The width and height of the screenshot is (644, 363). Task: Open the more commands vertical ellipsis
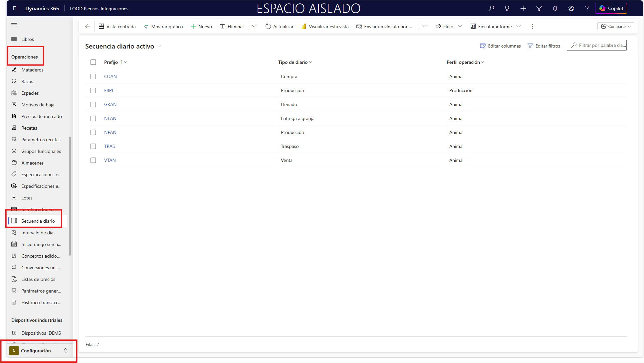coord(532,26)
